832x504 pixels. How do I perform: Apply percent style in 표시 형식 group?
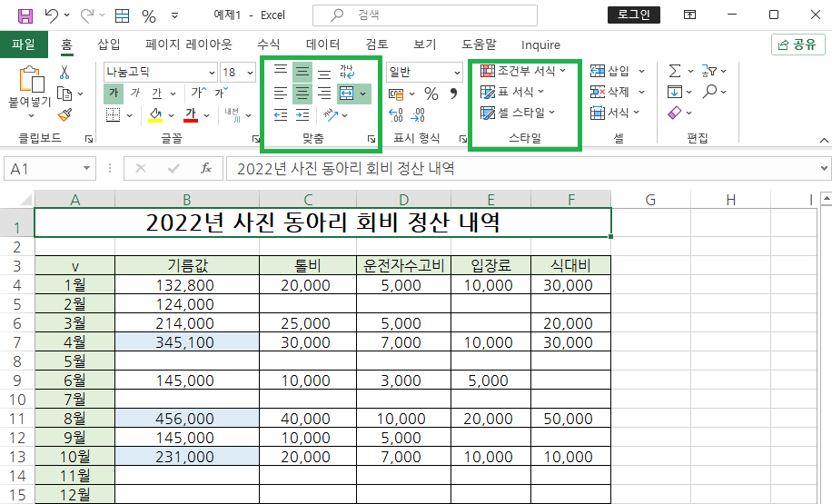pos(431,94)
